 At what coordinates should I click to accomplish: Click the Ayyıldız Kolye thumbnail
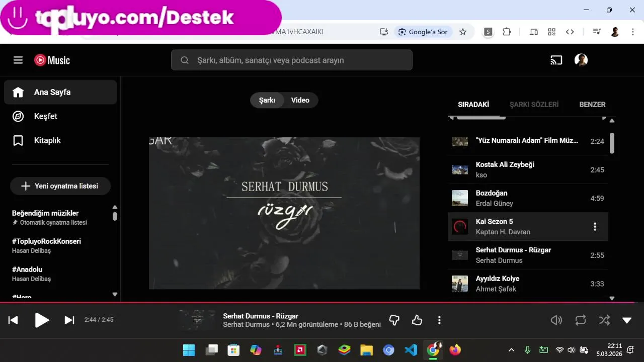pyautogui.click(x=460, y=284)
